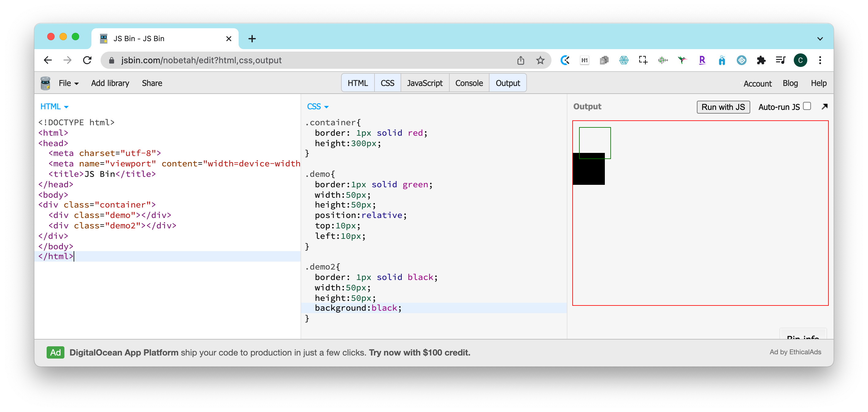This screenshot has width=868, height=412.
Task: Enable the Auto-run JS checkbox
Action: pyautogui.click(x=807, y=106)
